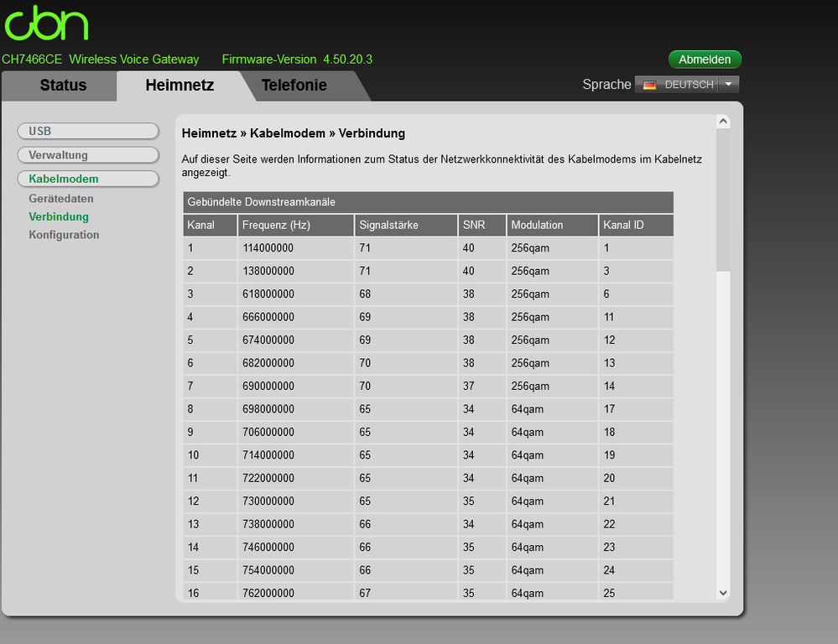Screen dimensions: 838x644
Task: Switch to the Telefonie tab
Action: pos(294,86)
